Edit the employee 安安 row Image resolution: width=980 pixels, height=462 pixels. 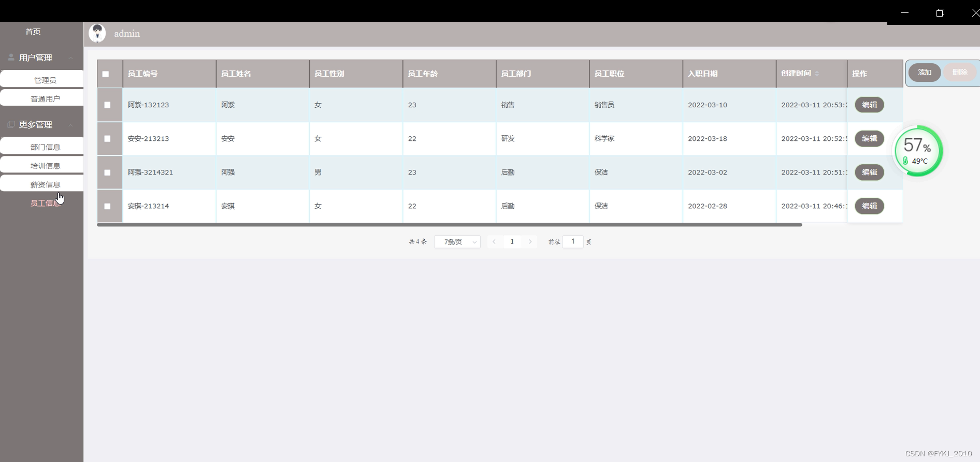pos(869,138)
